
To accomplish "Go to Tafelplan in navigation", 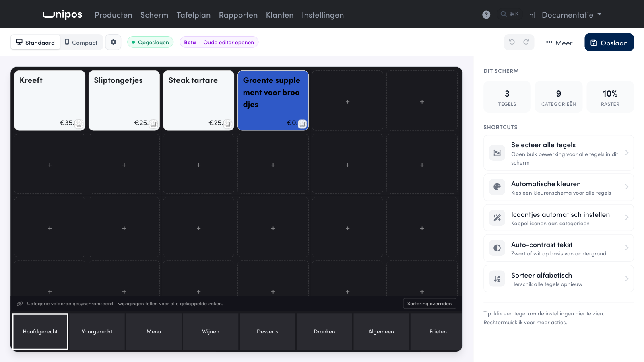I will 194,15.
